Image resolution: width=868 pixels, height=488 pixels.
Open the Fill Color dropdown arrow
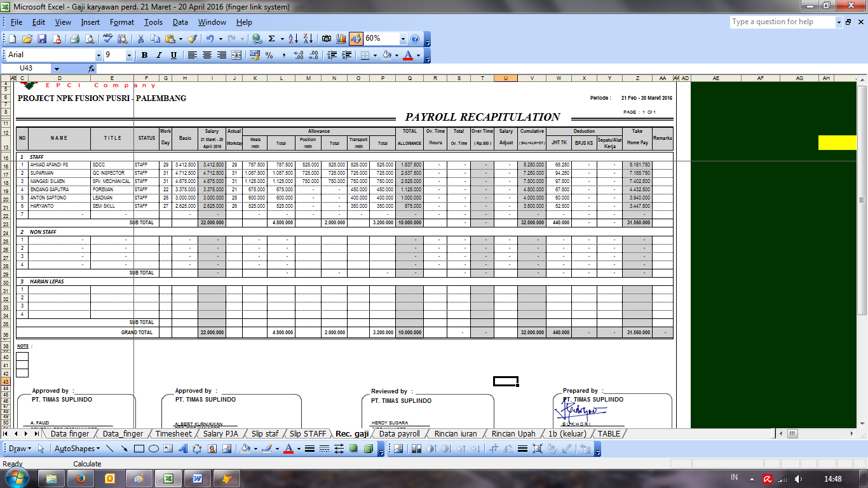coord(397,55)
